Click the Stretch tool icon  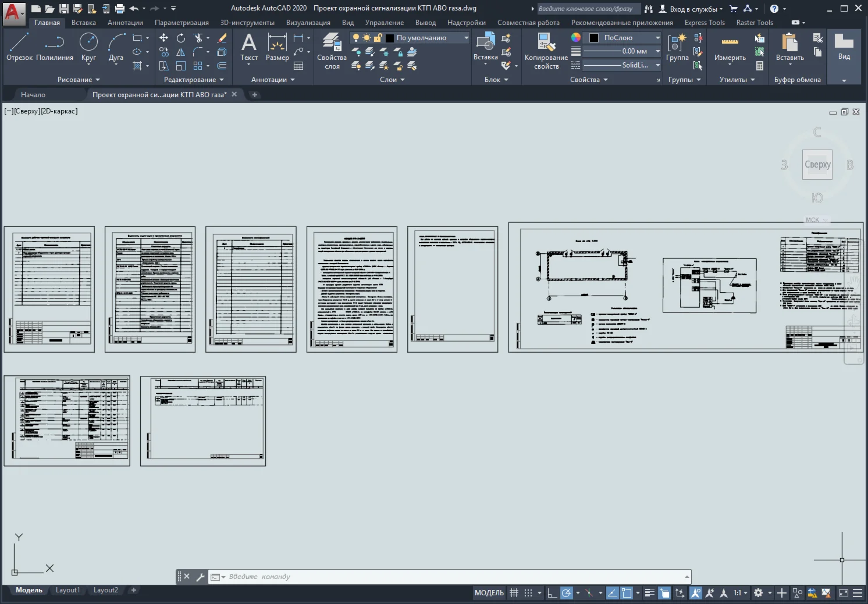[x=164, y=66]
